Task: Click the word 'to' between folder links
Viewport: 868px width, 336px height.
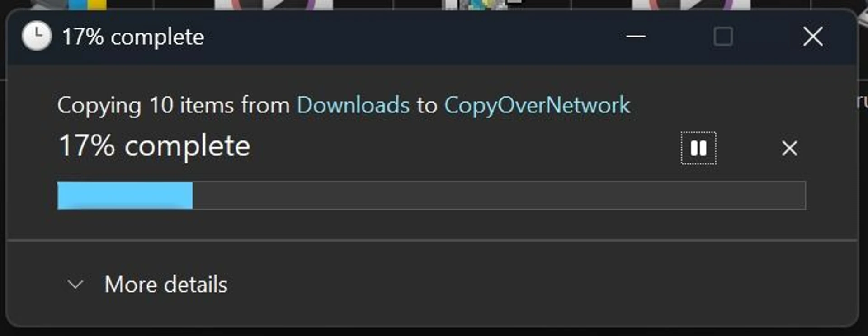Action: coord(427,106)
